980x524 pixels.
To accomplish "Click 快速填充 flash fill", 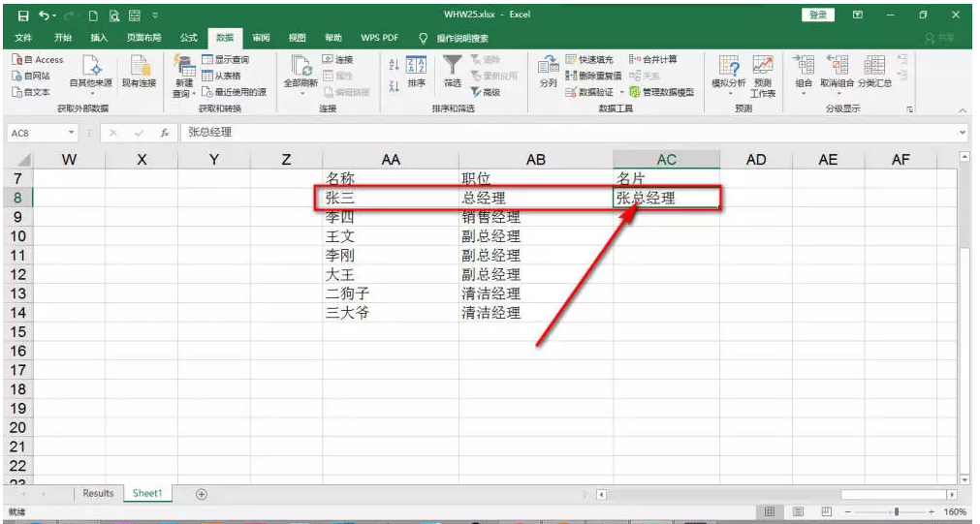I will [x=590, y=60].
